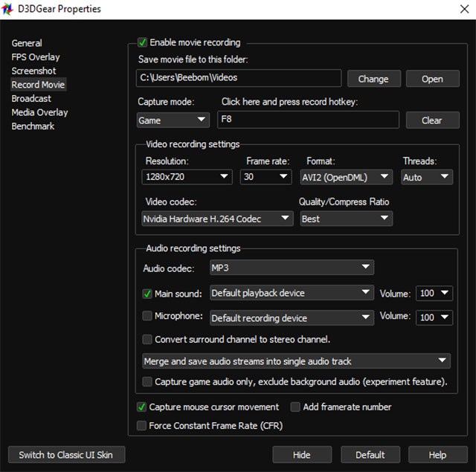Open the Broadcast settings page
Viewport: 476px width, 472px height.
[31, 99]
